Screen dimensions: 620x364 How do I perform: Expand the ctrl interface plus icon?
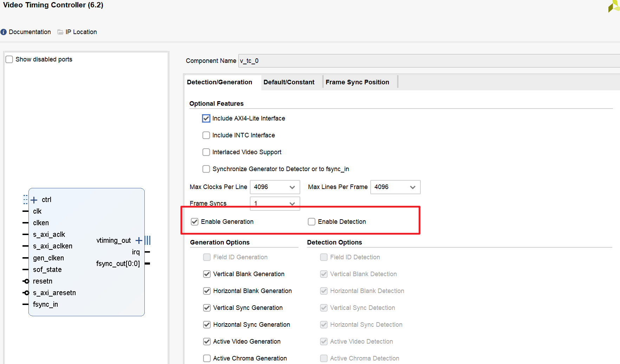[x=34, y=200]
